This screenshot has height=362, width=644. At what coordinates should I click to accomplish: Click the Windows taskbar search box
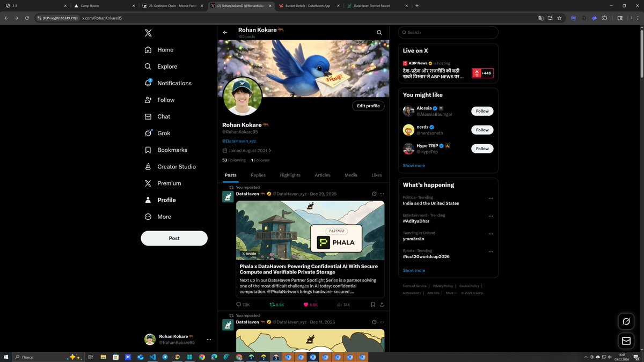tap(48, 357)
